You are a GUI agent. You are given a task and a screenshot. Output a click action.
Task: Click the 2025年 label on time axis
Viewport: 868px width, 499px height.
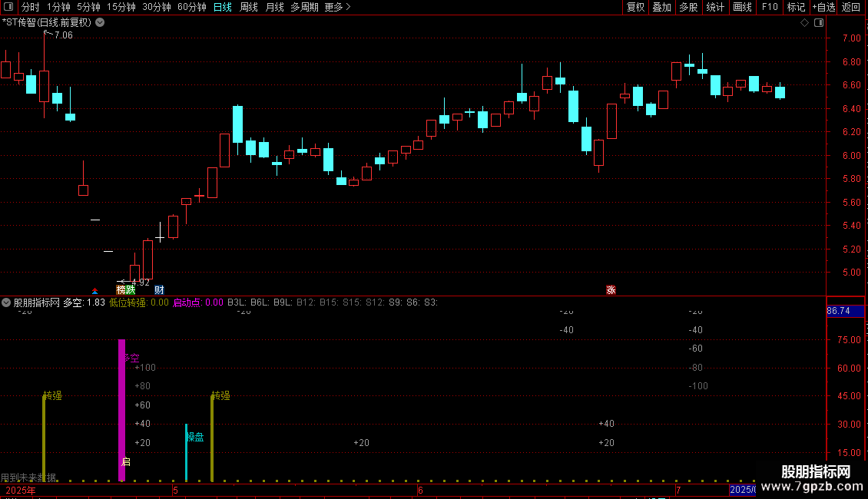[21, 491]
